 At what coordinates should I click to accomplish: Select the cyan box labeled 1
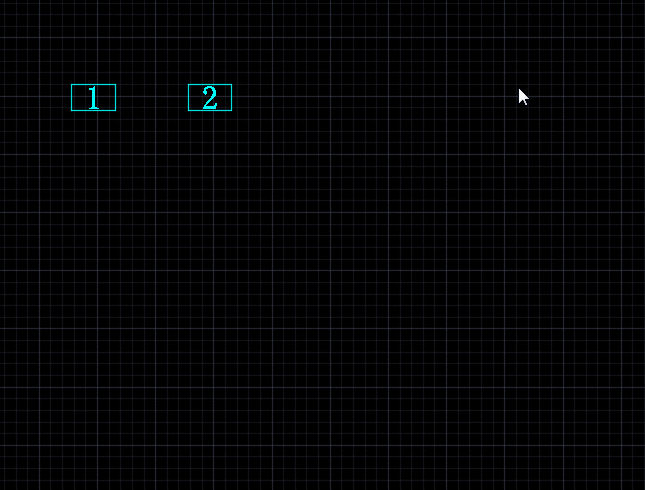click(x=93, y=98)
